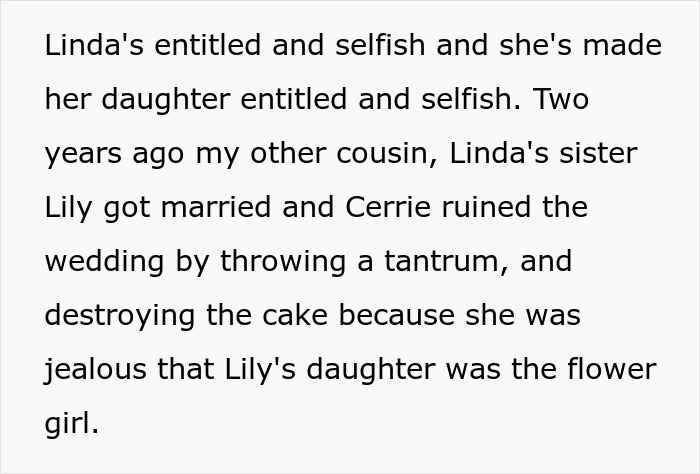The width and height of the screenshot is (700, 474).
Task: Click the word "girl." on last line
Action: 71,424
